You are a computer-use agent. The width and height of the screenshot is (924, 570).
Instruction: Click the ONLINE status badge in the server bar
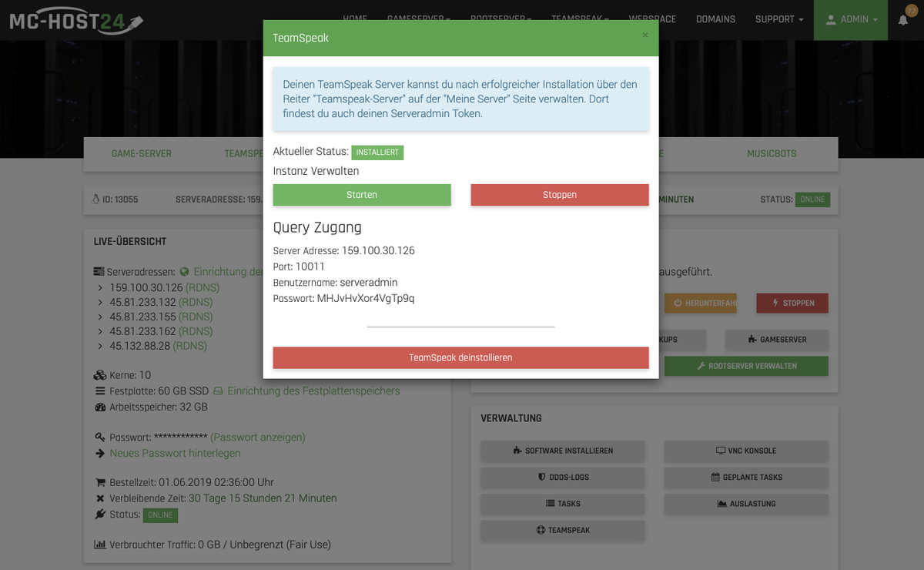(812, 199)
